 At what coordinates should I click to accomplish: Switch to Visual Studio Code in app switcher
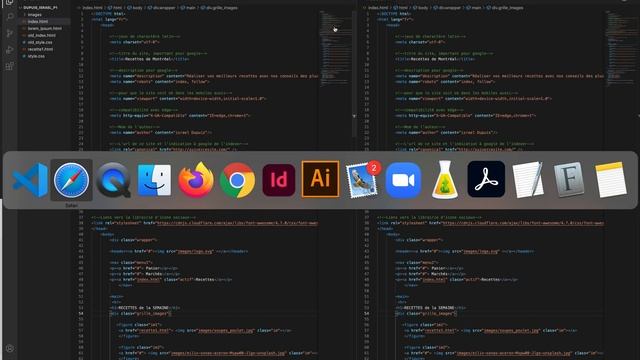click(30, 180)
